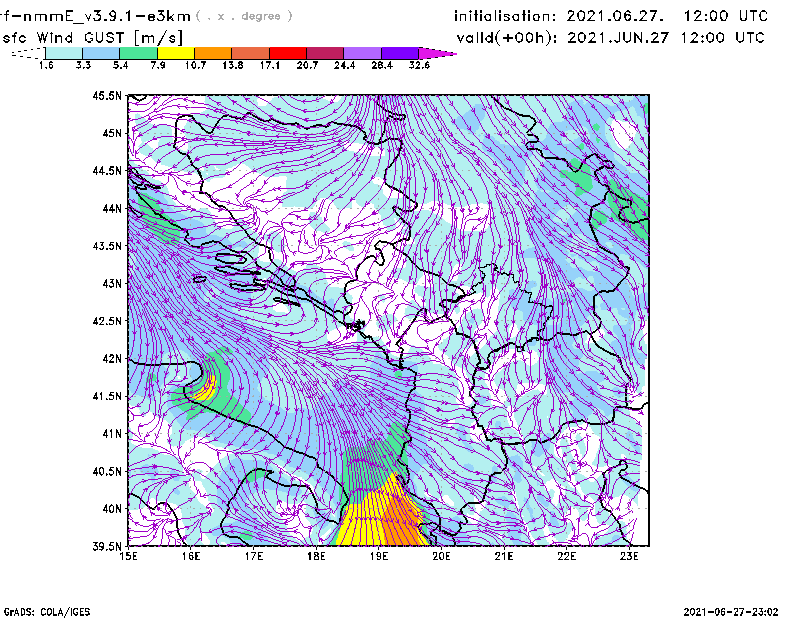Click the legend value 17.1
This screenshot has width=800, height=618.
tap(270, 65)
